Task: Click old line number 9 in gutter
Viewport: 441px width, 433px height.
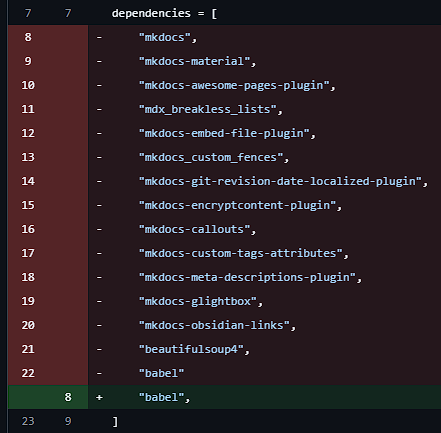Action: click(x=28, y=61)
